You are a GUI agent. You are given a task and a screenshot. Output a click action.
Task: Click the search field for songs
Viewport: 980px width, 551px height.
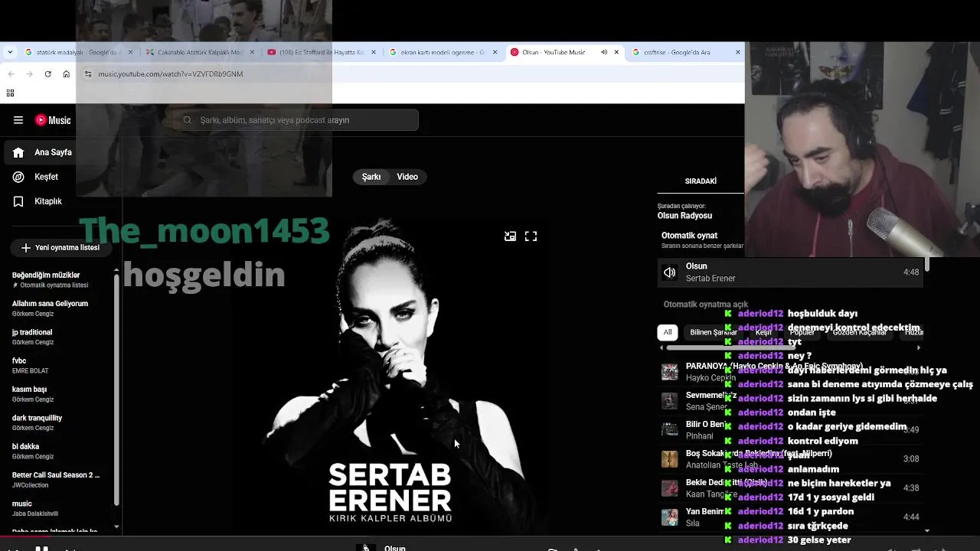(x=296, y=120)
